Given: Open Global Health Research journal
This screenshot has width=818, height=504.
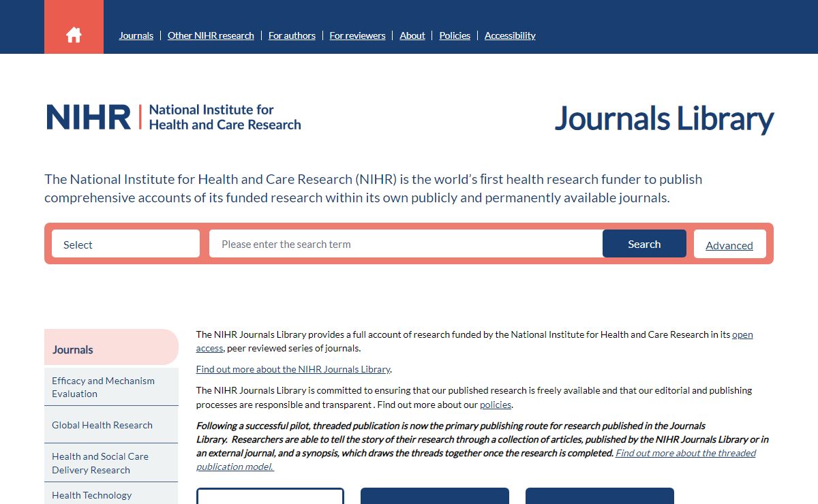Looking at the screenshot, I should pos(111,425).
